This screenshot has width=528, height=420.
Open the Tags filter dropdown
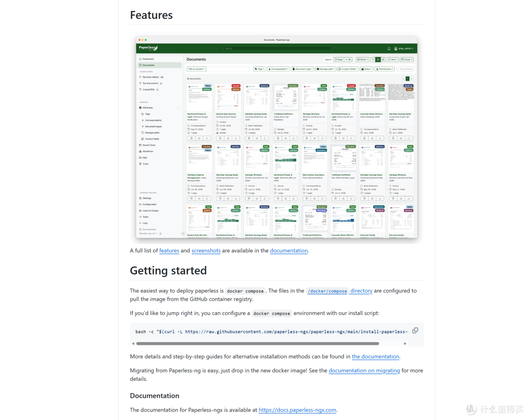[259, 69]
